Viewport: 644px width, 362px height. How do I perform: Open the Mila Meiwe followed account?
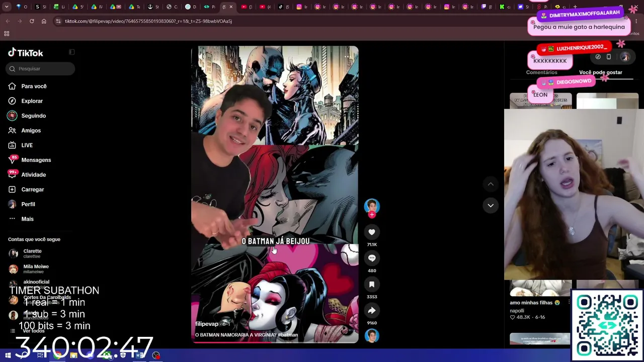pos(36,269)
